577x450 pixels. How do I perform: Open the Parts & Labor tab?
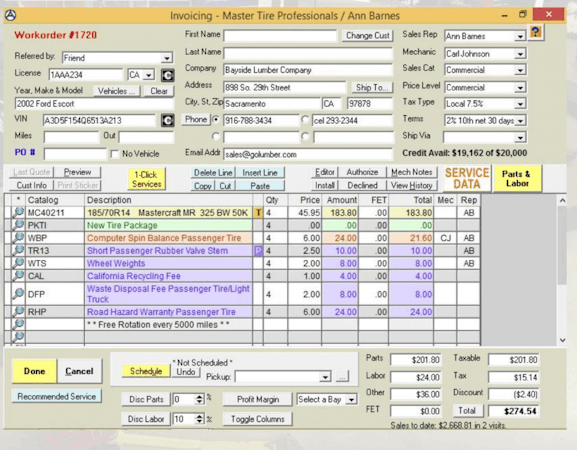tap(517, 178)
